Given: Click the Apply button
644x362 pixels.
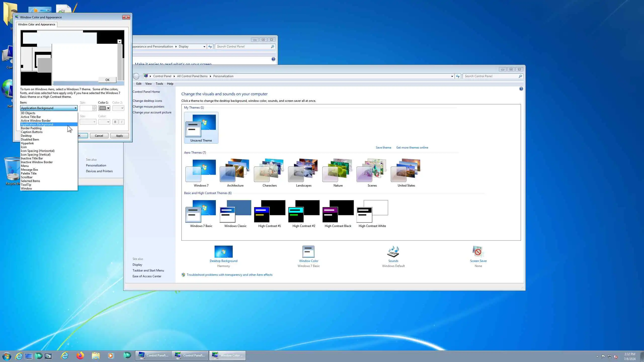Looking at the screenshot, I should [x=119, y=136].
